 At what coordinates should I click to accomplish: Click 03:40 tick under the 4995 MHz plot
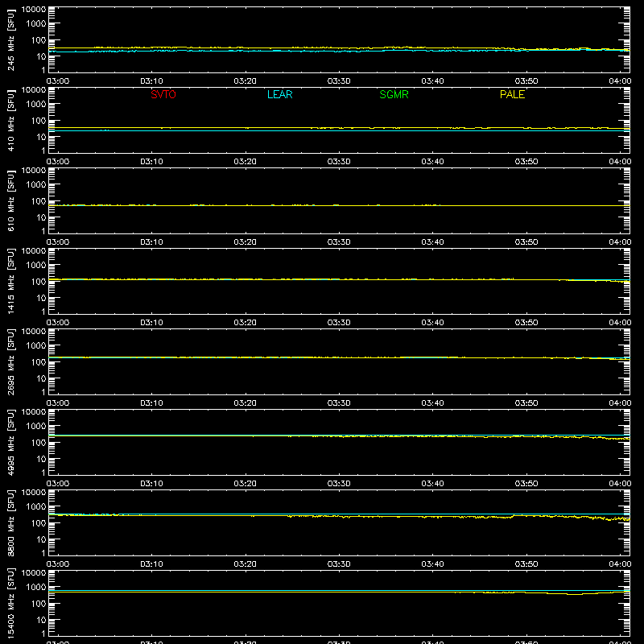[432, 484]
